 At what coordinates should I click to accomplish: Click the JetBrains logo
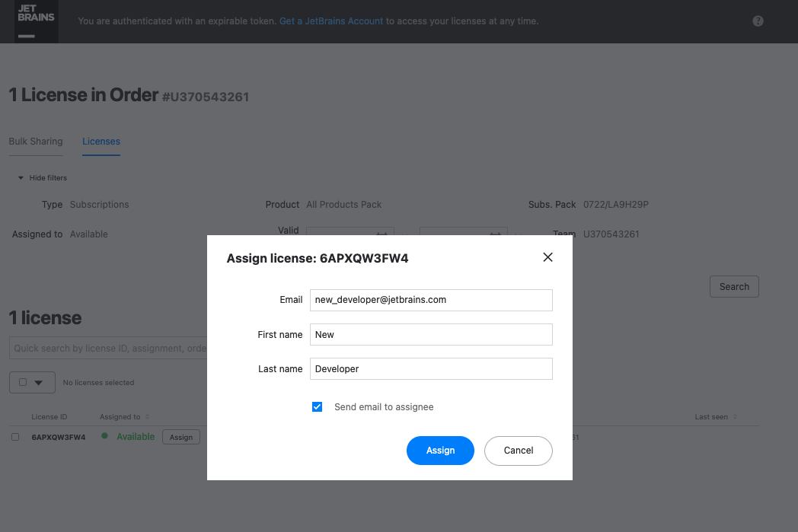[x=36, y=21]
